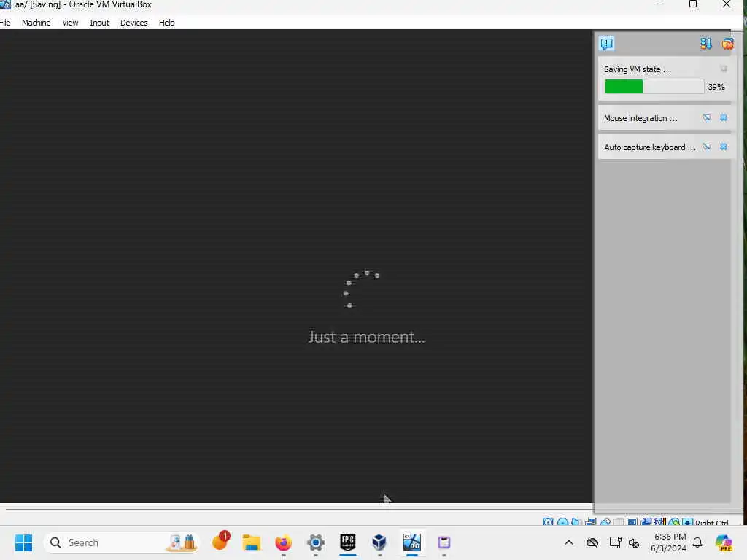Screen dimensions: 747x560
Task: Click the audio status bar indicator
Action: tap(576, 522)
